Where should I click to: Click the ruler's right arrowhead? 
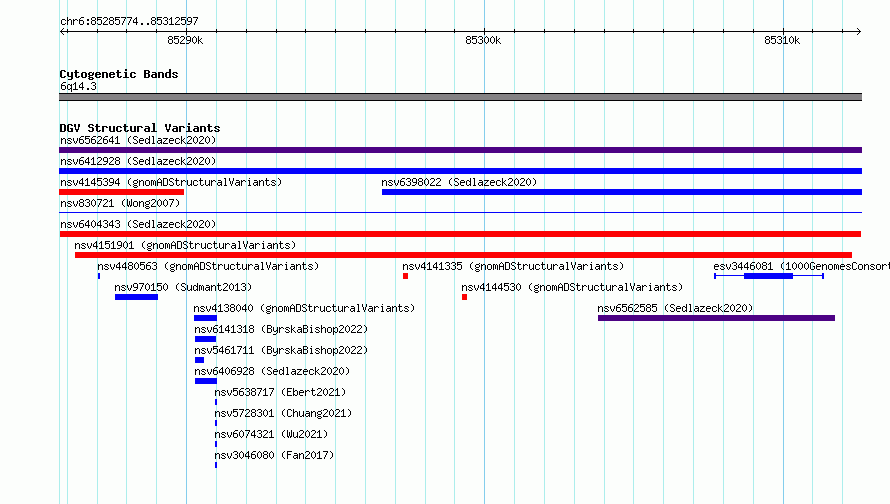[858, 31]
